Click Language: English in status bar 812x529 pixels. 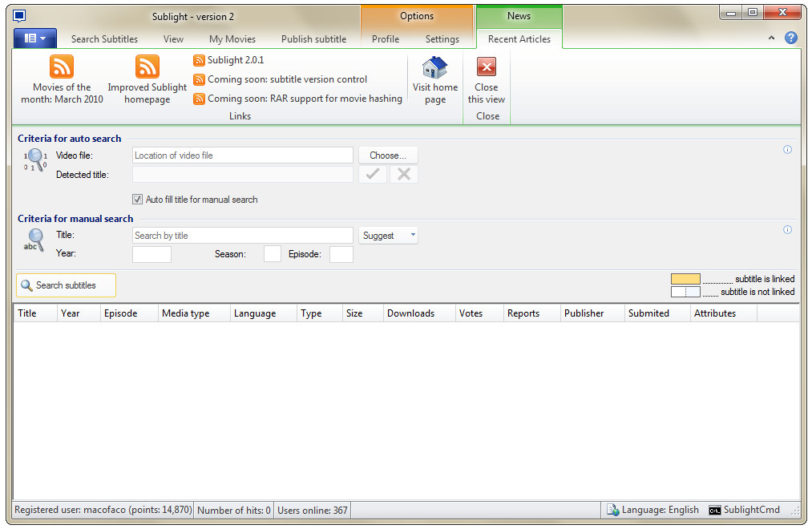pos(652,510)
